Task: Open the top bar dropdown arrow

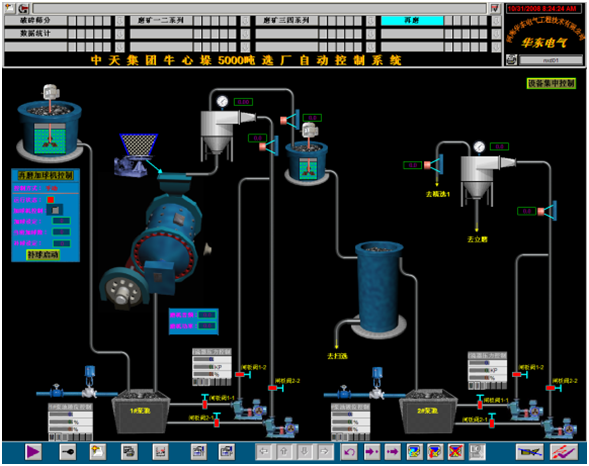Action: [x=494, y=8]
